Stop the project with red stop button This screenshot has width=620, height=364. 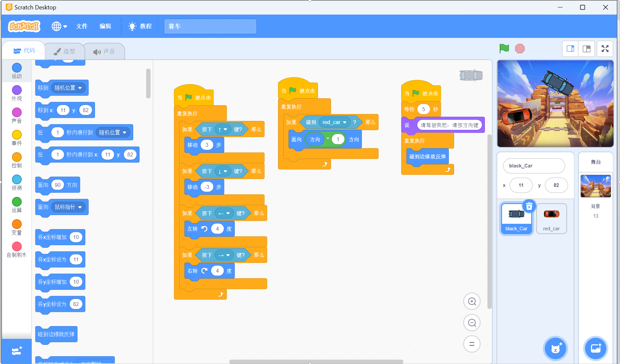520,49
